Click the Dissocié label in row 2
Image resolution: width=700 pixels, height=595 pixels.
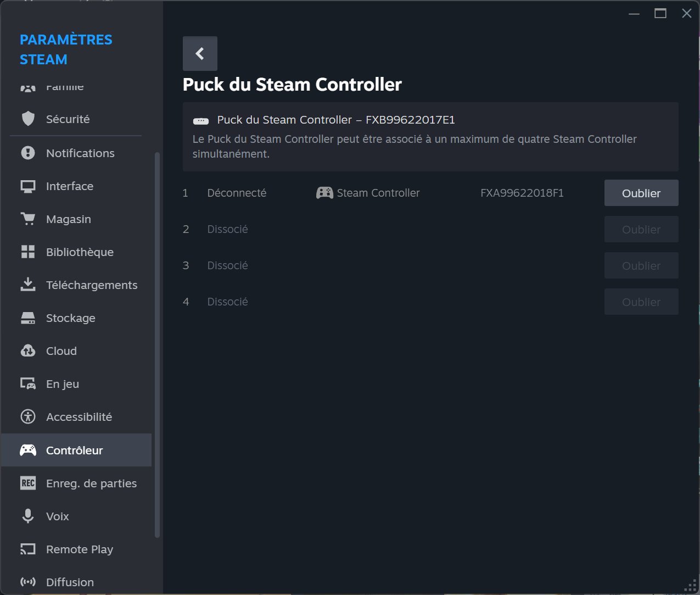[228, 229]
